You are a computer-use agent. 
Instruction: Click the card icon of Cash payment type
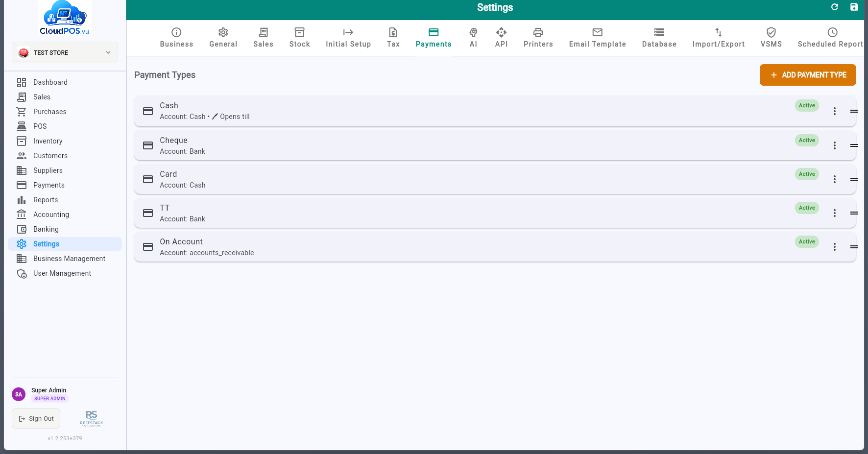[148, 111]
